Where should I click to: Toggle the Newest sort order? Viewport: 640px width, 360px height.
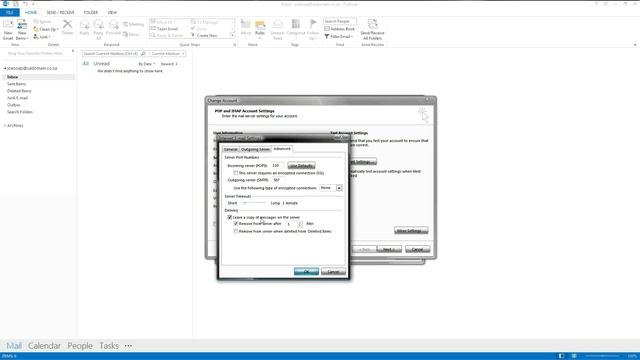tap(169, 64)
